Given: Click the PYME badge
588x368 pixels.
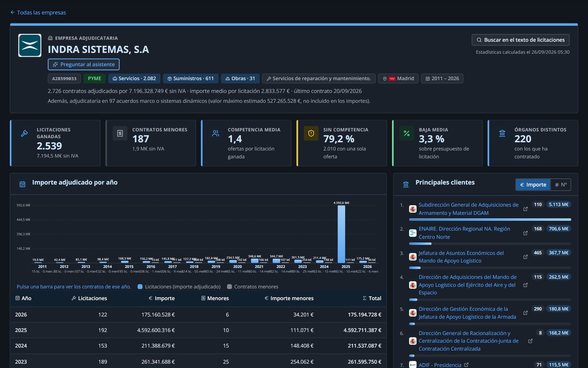Looking at the screenshot, I should (x=94, y=79).
